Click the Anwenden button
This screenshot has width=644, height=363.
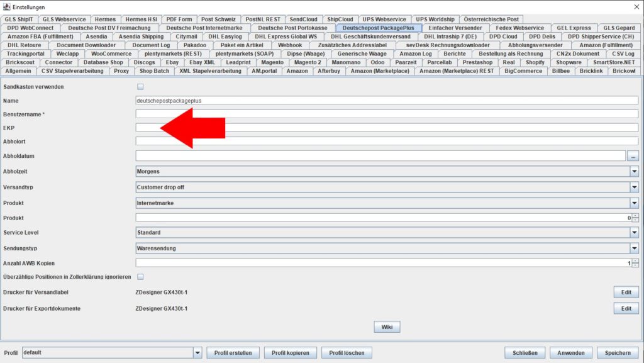tap(571, 353)
